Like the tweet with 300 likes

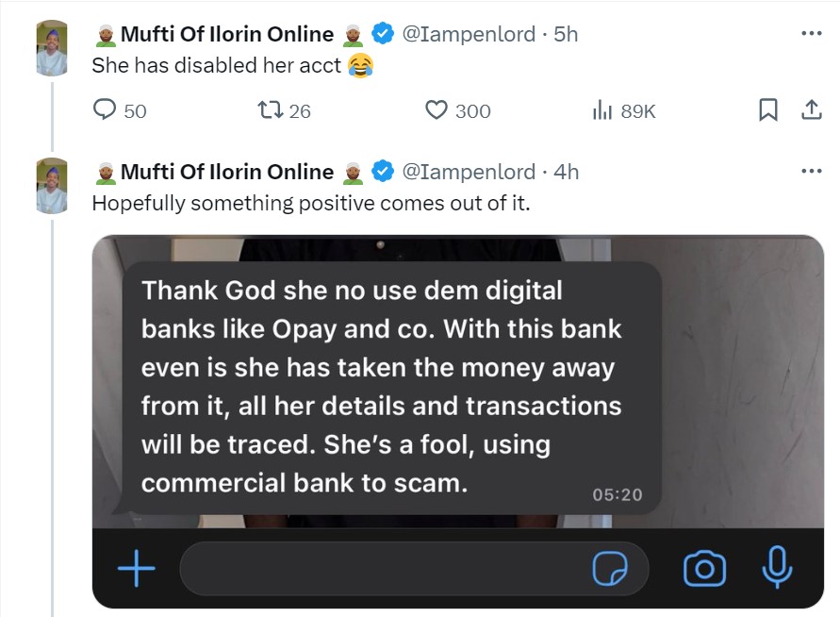pos(436,111)
